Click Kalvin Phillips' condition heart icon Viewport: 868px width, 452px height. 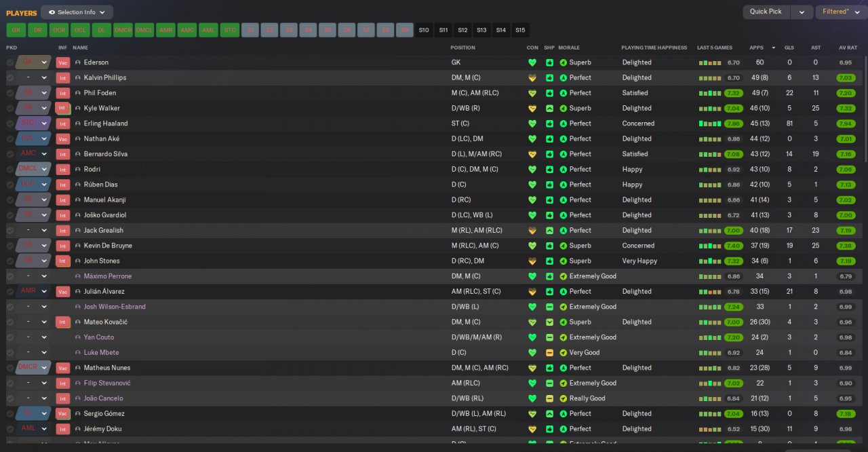532,77
